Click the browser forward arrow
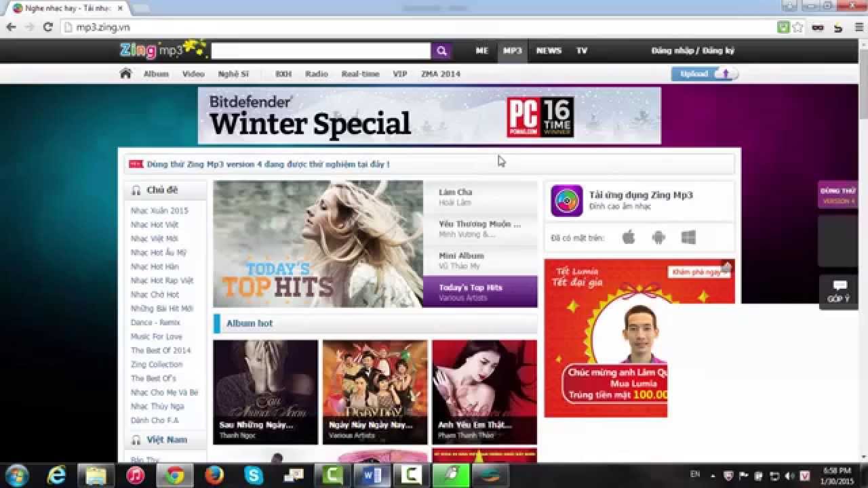The height and width of the screenshot is (488, 868). pos(29,27)
